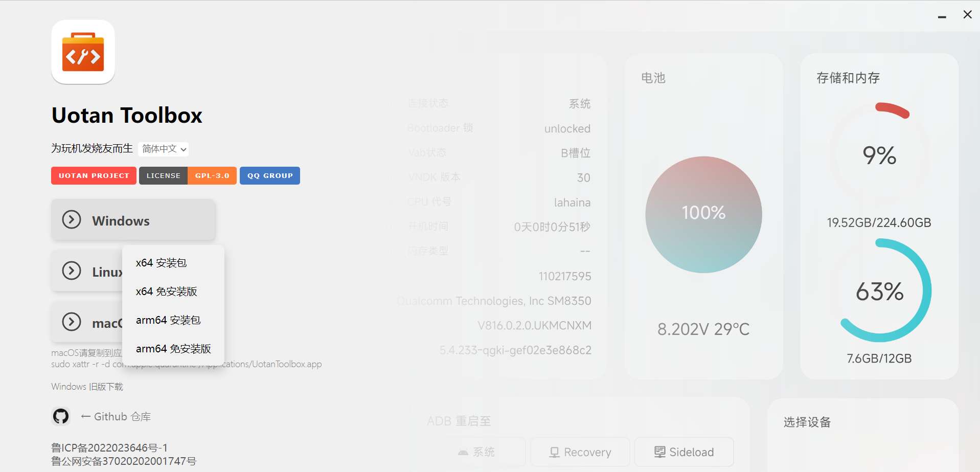980x472 pixels.
Task: Click the Recovery button's device icon
Action: [x=554, y=452]
